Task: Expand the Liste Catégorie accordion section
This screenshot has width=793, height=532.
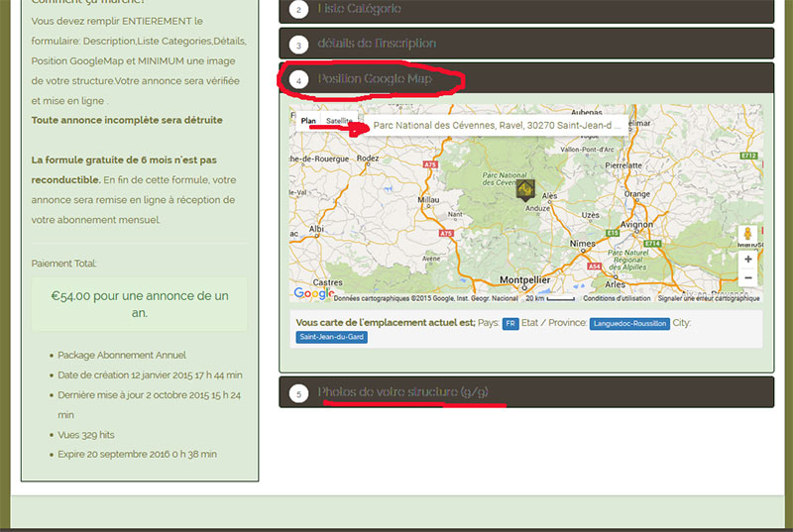Action: [526, 9]
